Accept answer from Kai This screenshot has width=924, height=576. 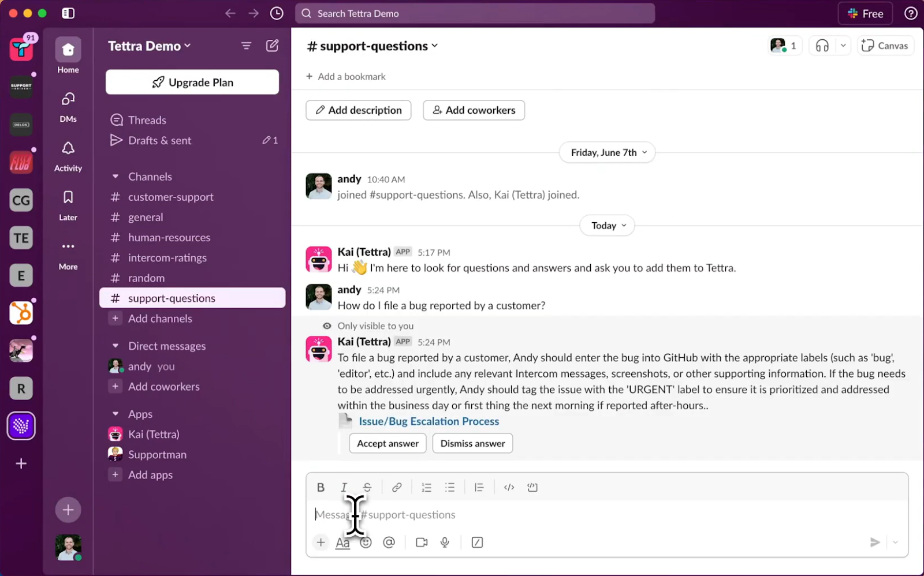[x=388, y=443]
